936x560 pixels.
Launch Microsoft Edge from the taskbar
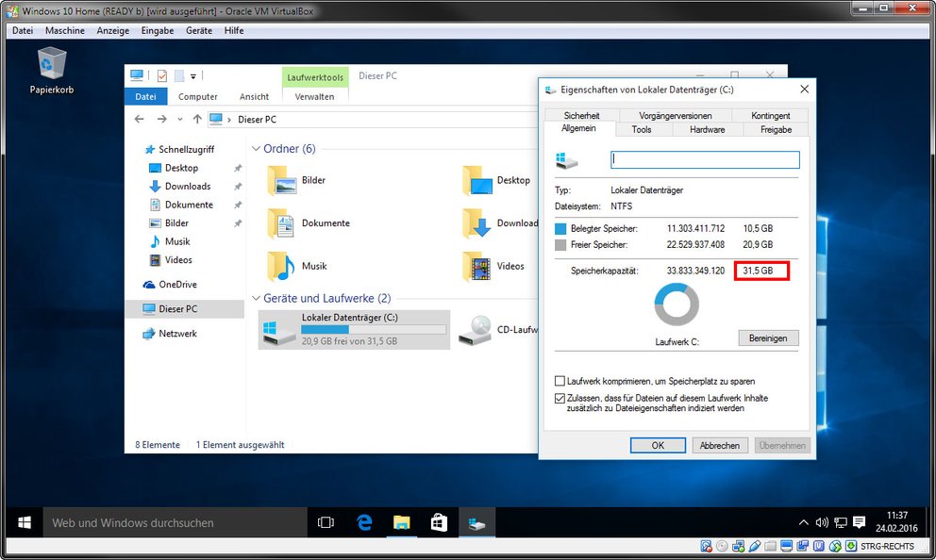(x=364, y=522)
